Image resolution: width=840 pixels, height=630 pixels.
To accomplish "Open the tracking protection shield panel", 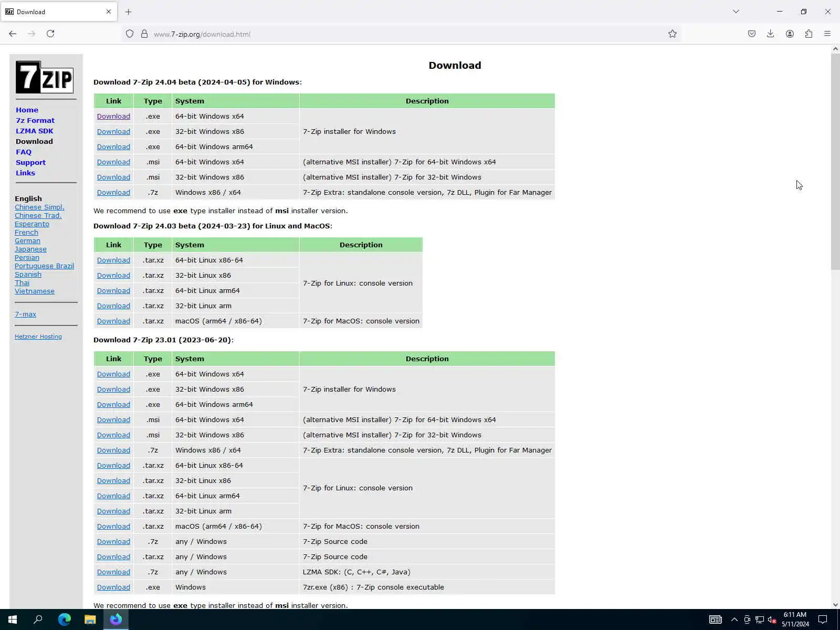I will pyautogui.click(x=130, y=34).
